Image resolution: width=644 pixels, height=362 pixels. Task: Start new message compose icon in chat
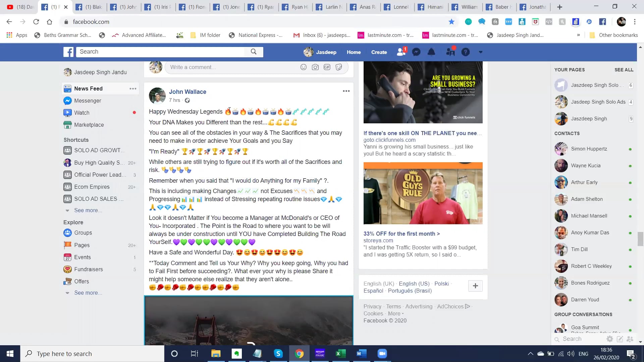620,339
